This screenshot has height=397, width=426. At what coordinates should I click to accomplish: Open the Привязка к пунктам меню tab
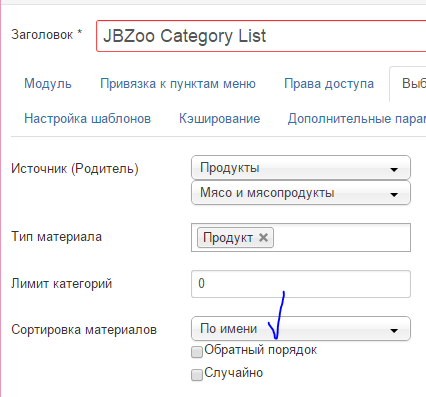(178, 84)
